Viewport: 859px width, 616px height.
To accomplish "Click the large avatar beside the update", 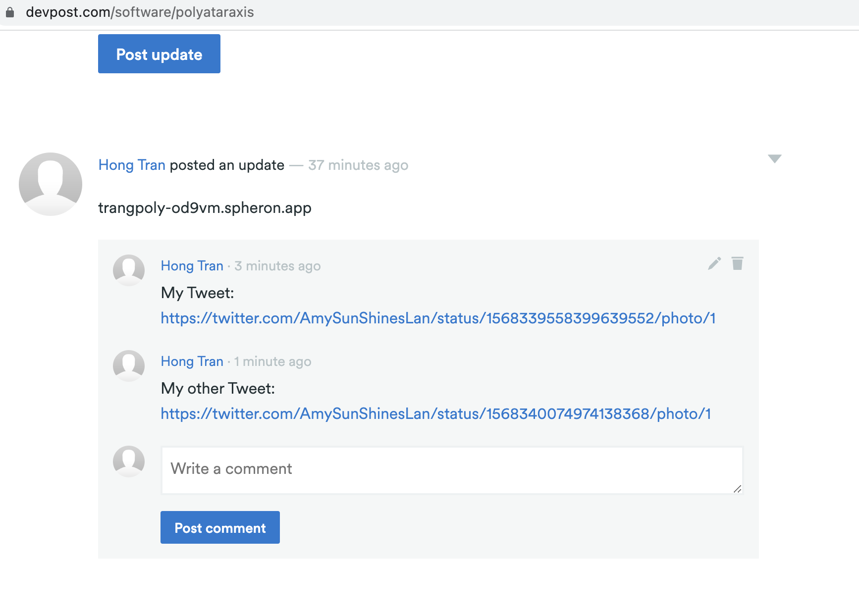I will [x=51, y=184].
